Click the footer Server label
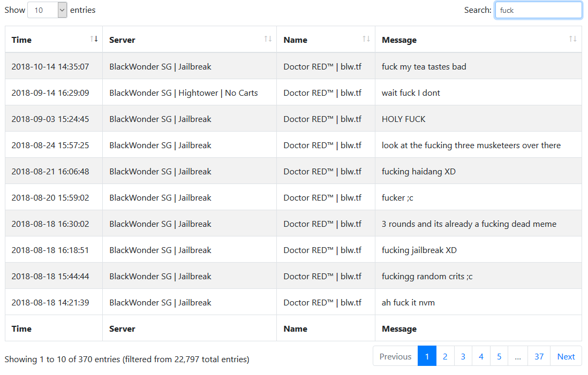 click(122, 328)
